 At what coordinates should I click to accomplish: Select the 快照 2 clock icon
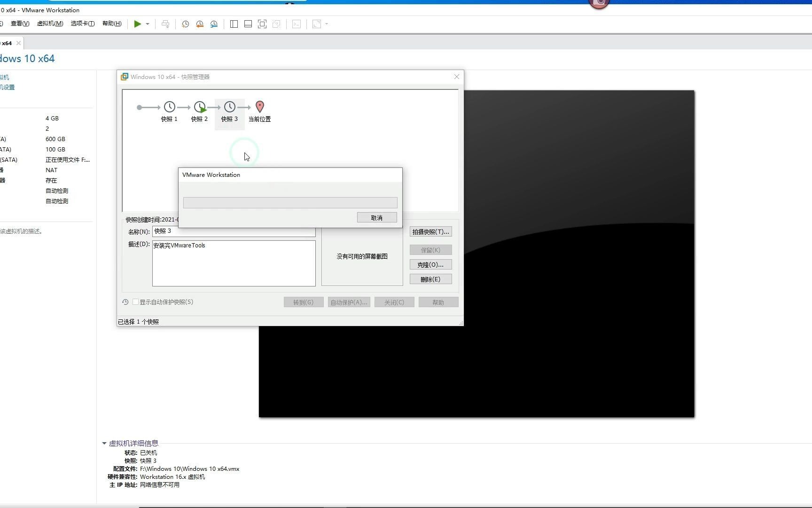[x=200, y=107]
